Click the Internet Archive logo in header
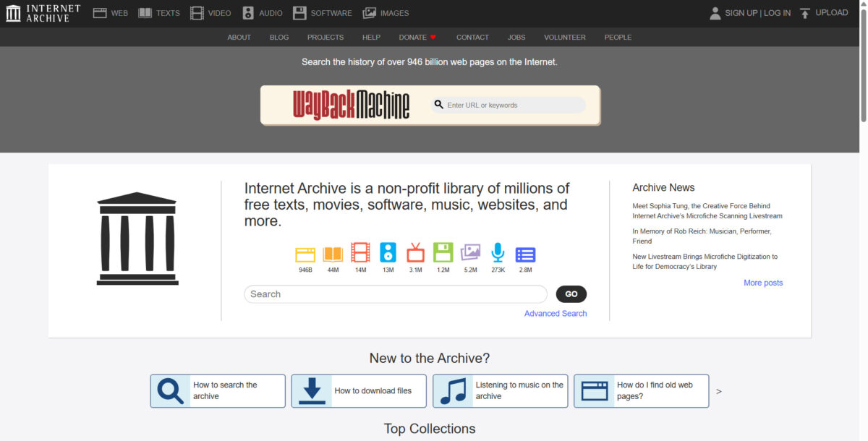868x441 pixels. tap(43, 13)
